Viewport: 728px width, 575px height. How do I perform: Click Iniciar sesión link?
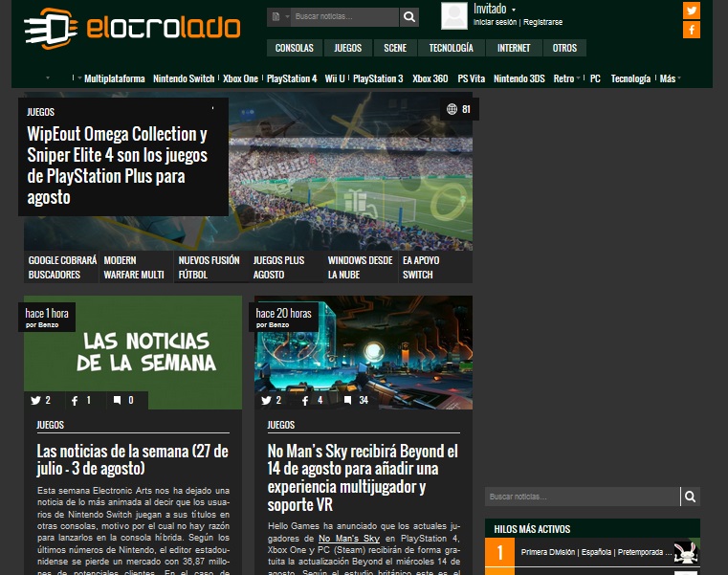[x=495, y=22]
